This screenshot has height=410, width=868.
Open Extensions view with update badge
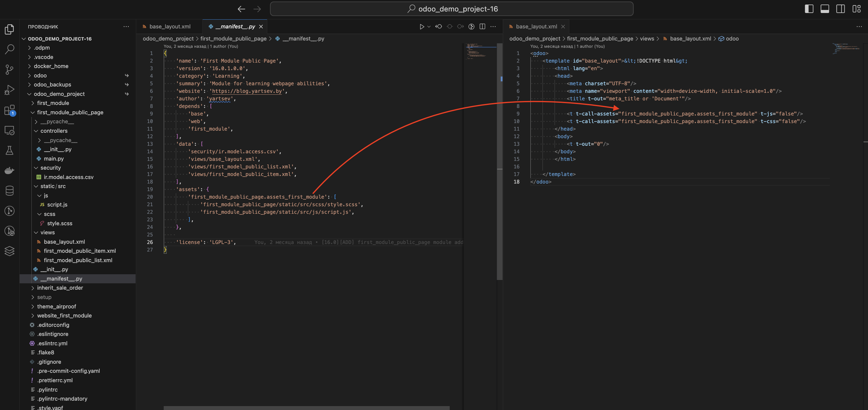coord(9,110)
